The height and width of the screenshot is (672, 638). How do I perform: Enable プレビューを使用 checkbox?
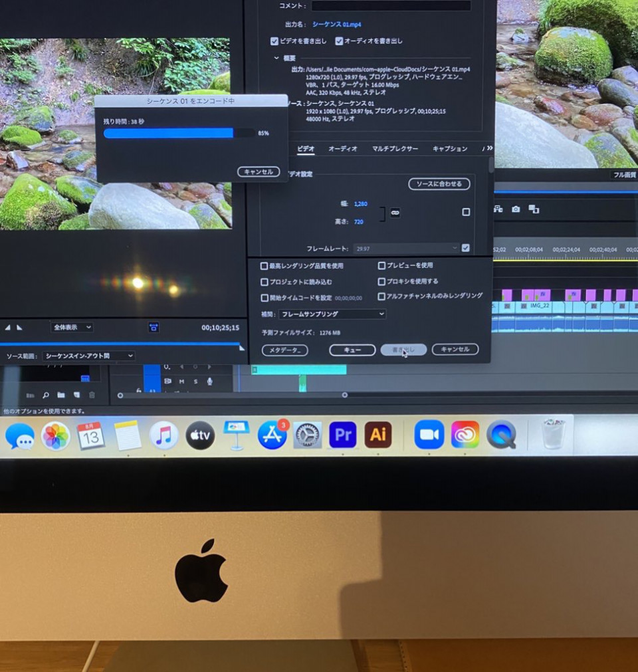(381, 266)
